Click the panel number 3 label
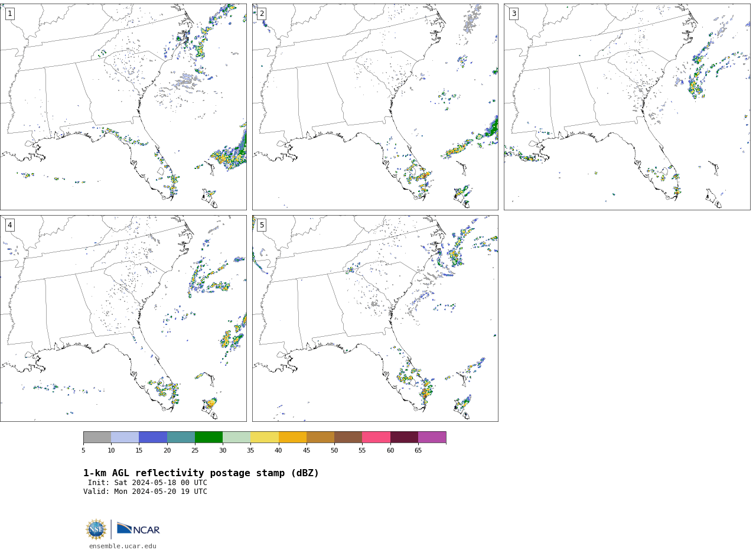756x553 pixels. point(514,14)
